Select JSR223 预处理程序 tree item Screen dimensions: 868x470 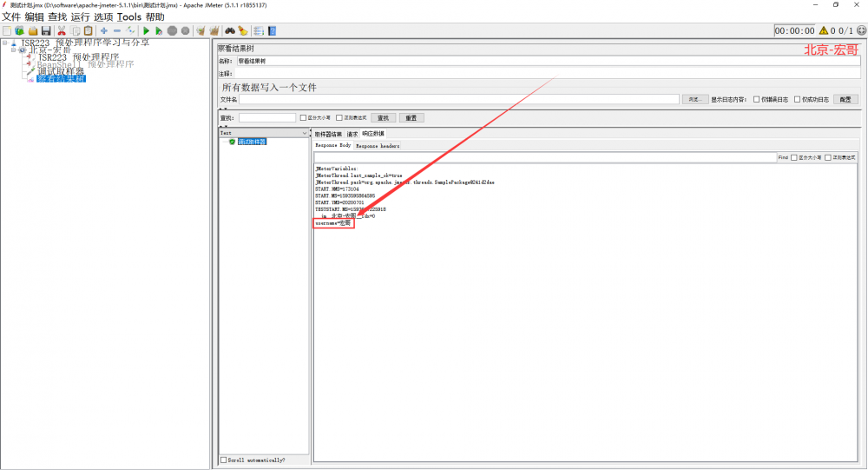[x=78, y=57]
